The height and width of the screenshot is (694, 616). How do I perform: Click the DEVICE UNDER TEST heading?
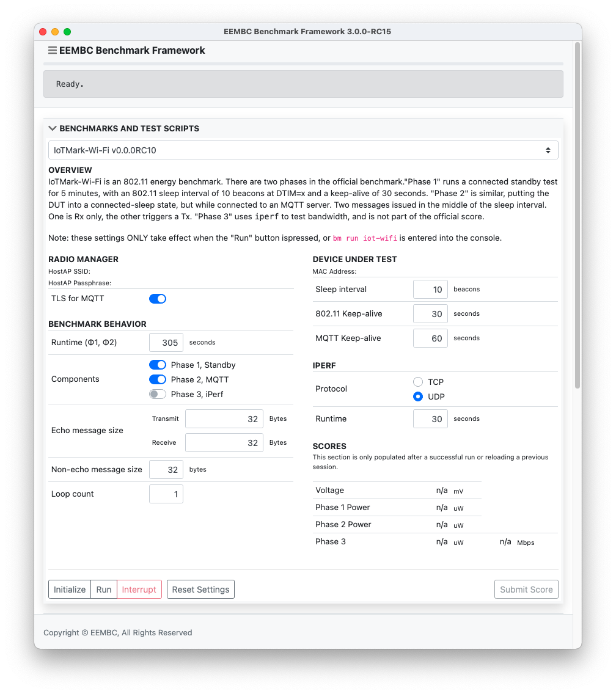tap(354, 260)
